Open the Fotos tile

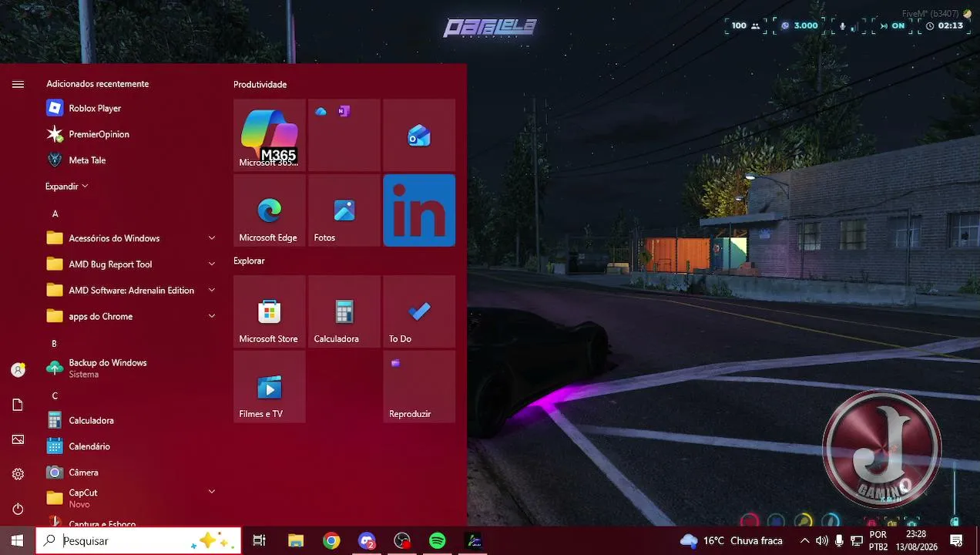(344, 210)
